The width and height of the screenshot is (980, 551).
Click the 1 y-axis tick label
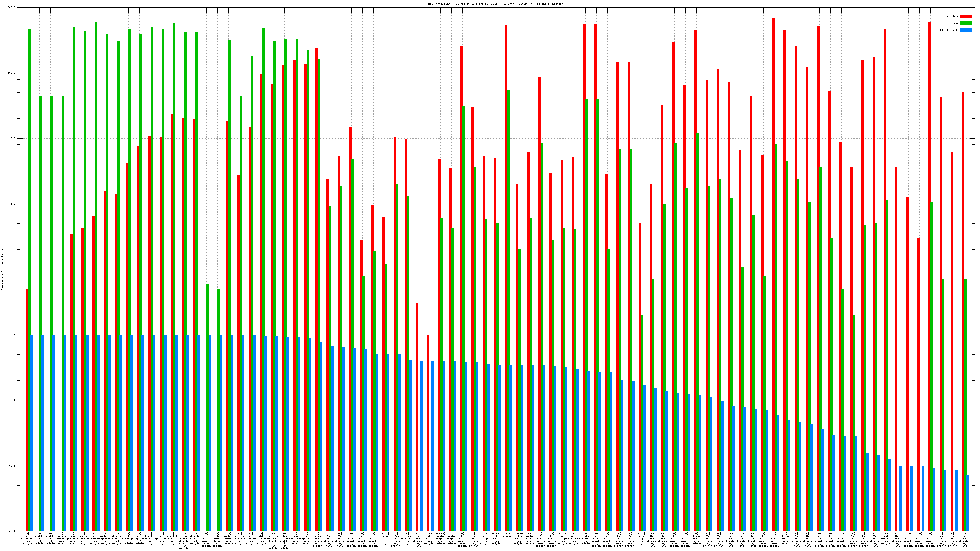[14, 335]
